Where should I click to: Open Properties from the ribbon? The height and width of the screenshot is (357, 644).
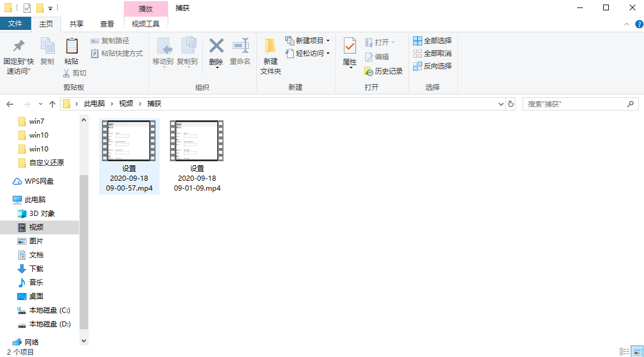[350, 46]
